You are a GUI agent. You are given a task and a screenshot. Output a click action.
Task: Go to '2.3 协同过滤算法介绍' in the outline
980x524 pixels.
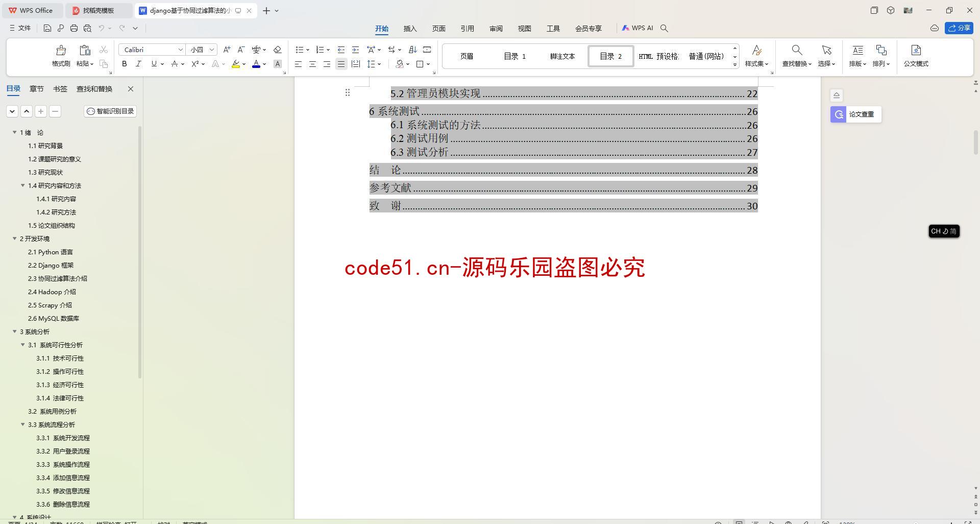(58, 278)
